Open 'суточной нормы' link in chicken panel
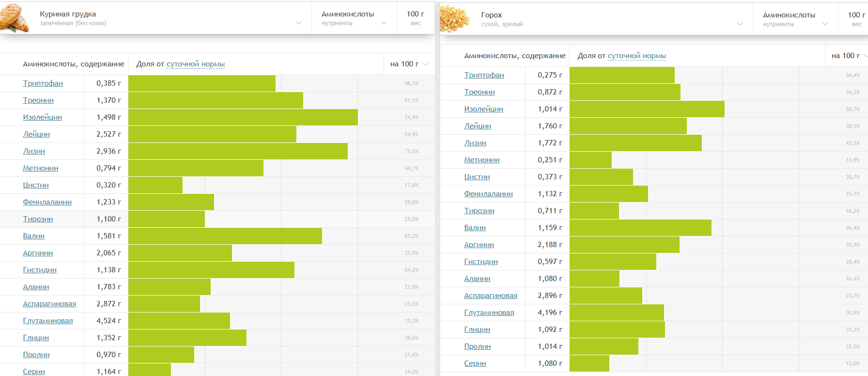Image resolution: width=868 pixels, height=376 pixels. click(x=196, y=64)
